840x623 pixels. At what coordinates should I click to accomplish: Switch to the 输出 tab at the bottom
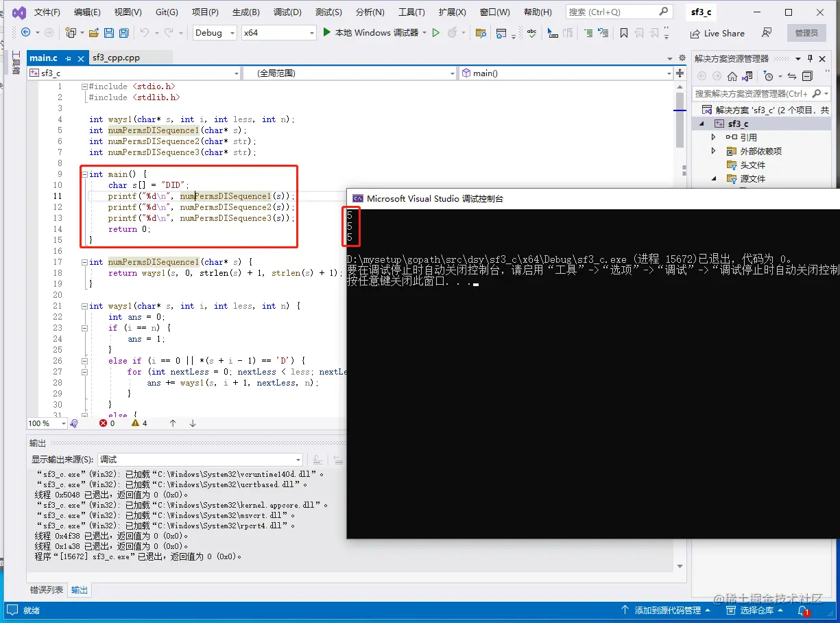tap(80, 590)
